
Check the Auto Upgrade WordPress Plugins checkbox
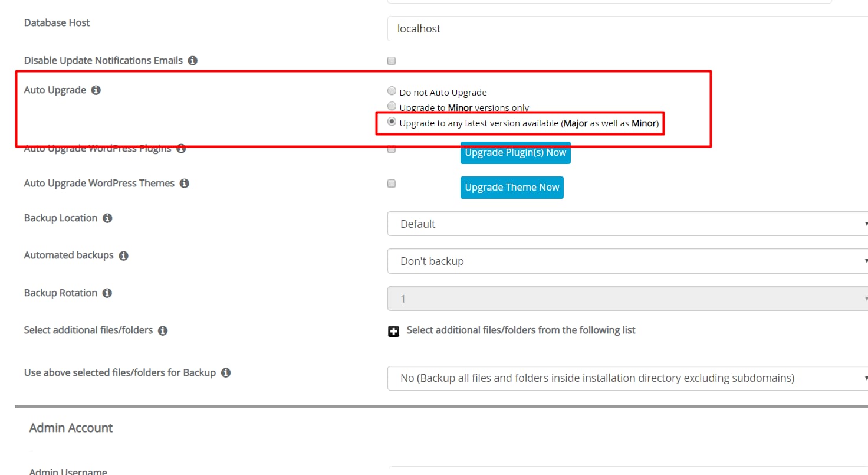pyautogui.click(x=392, y=150)
